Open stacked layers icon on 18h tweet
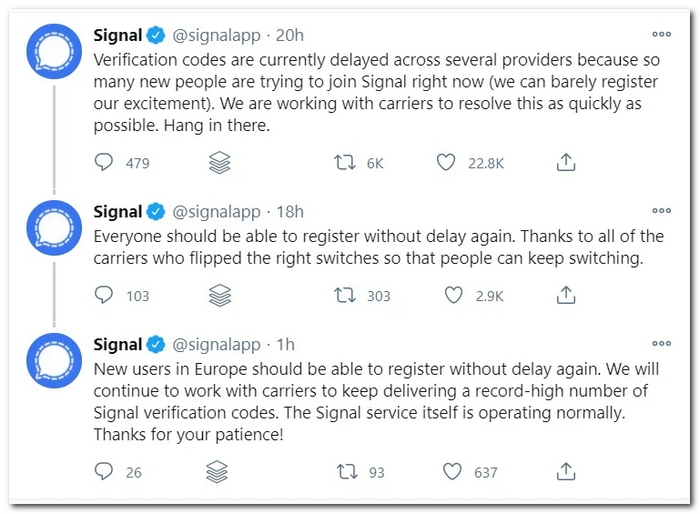Screen dimensions: 700x514 coord(220,295)
